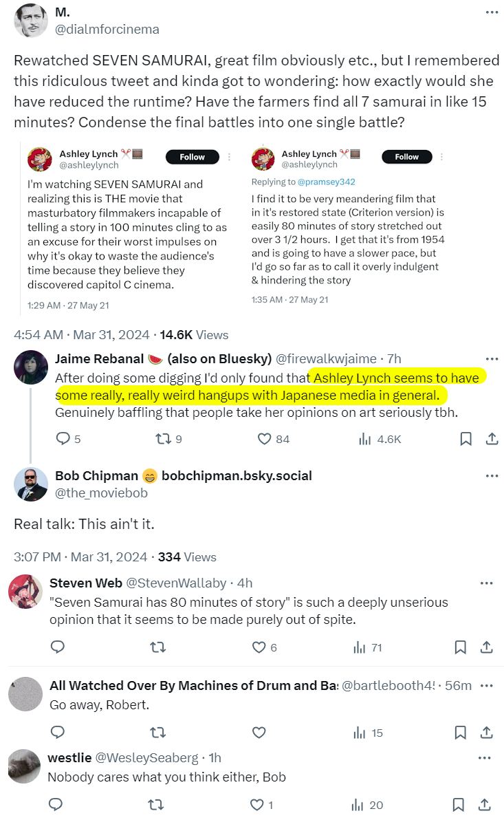504x820 pixels.
Task: Open more options for M.'s tweet
Action: pos(492,12)
